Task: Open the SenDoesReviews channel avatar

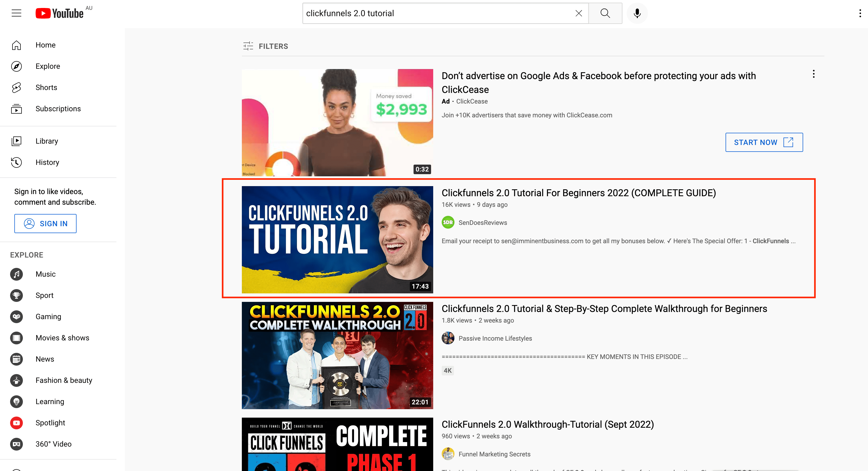Action: [x=448, y=222]
